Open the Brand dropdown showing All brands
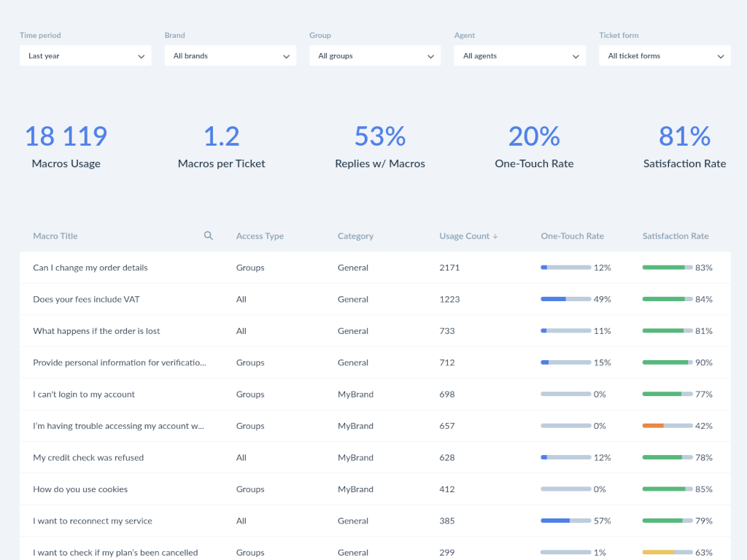747x560 pixels. pyautogui.click(x=230, y=55)
